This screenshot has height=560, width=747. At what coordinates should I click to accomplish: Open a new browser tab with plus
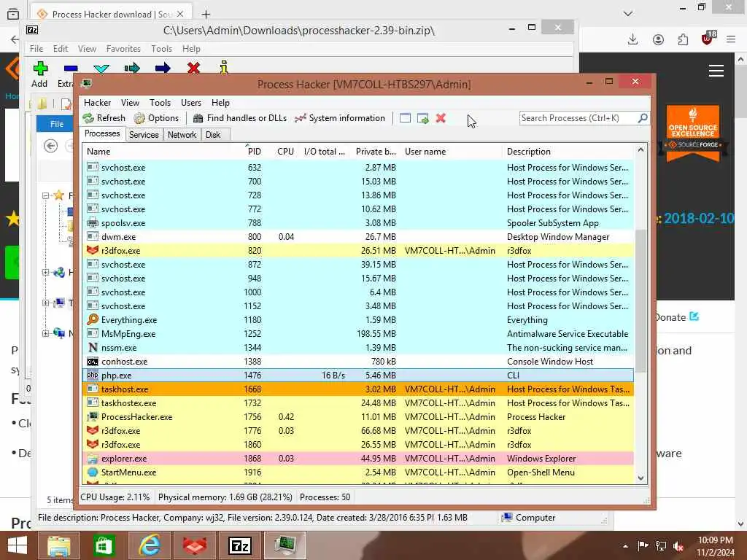pyautogui.click(x=206, y=15)
